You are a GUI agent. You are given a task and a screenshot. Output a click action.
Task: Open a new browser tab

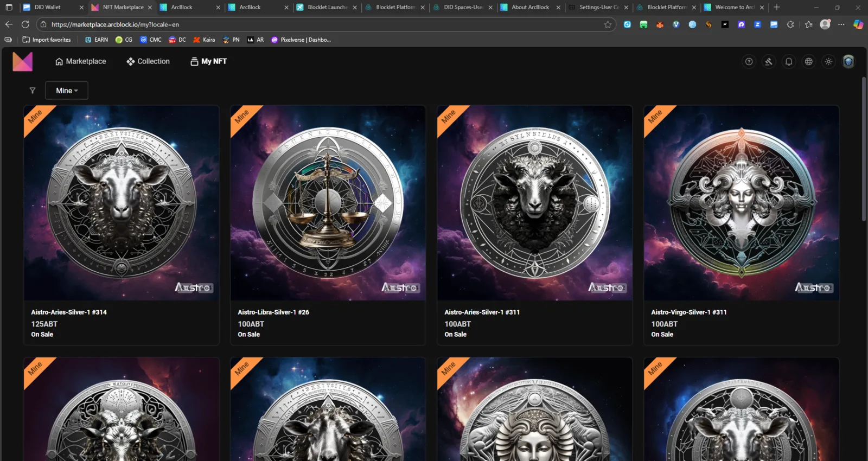[777, 7]
